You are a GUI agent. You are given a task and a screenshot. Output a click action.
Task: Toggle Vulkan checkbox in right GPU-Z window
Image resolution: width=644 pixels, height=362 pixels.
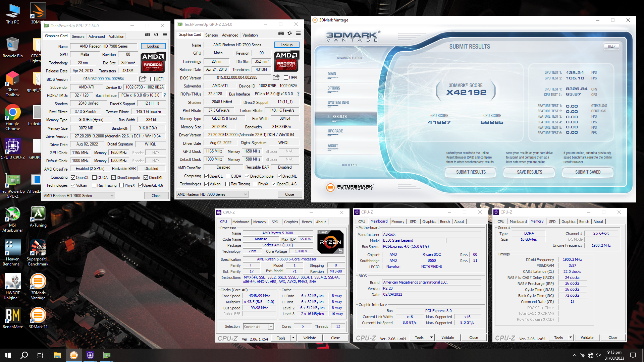tap(206, 184)
